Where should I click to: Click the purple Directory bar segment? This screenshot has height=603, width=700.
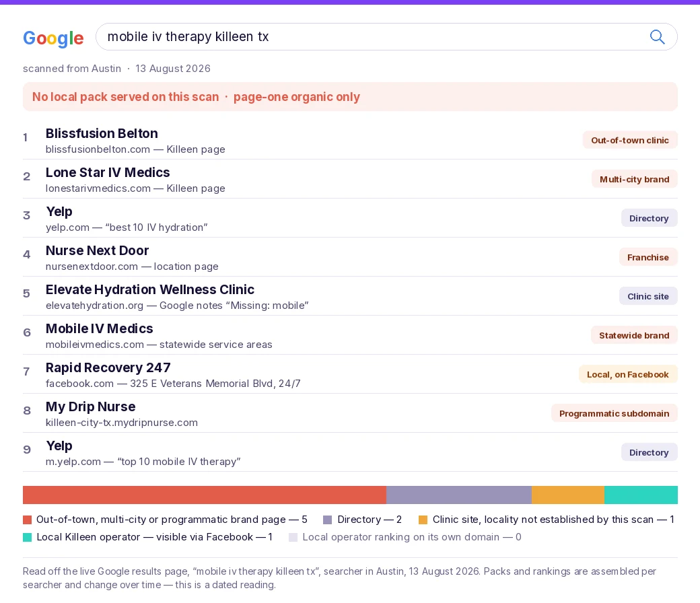pyautogui.click(x=459, y=495)
